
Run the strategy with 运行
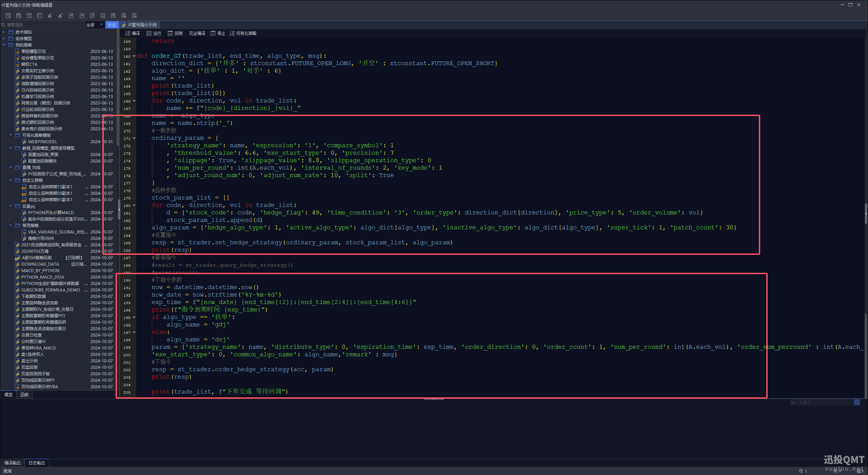[x=154, y=33]
